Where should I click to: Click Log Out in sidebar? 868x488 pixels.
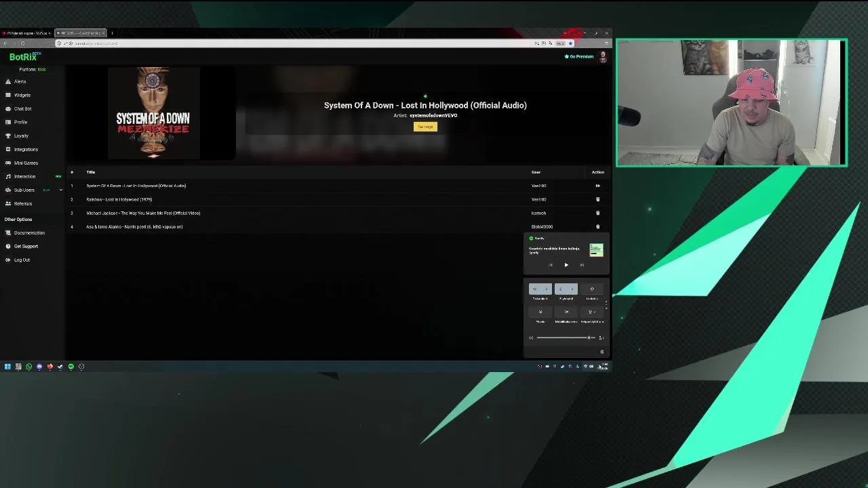pos(22,260)
